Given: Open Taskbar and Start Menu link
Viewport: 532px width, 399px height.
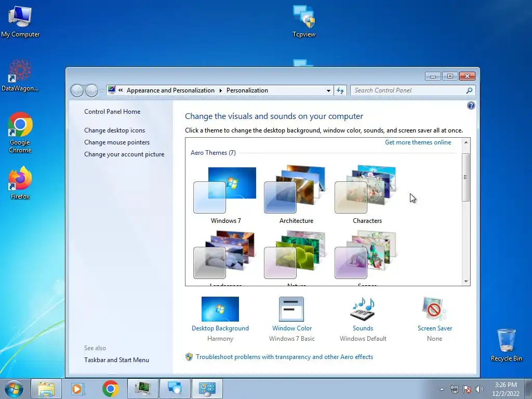Looking at the screenshot, I should click(x=117, y=360).
